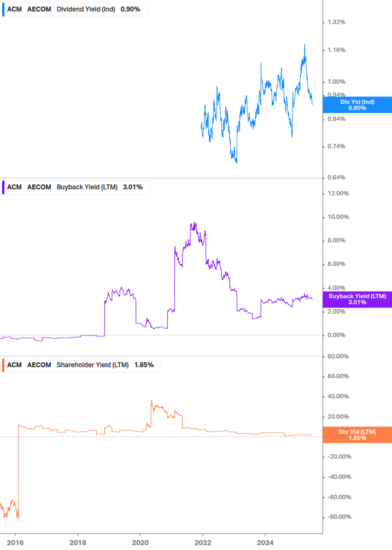Click the 2018 label on the time axis
The width and height of the screenshot is (392, 550).
click(x=78, y=543)
